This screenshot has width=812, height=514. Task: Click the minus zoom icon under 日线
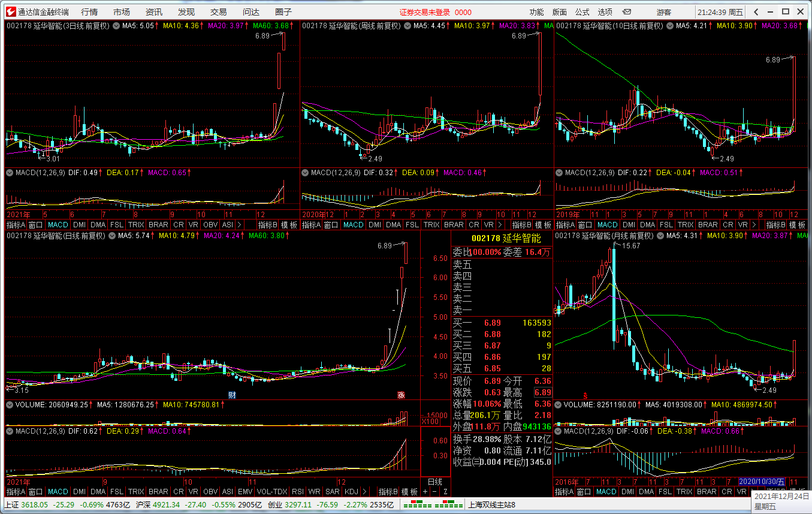point(435,492)
